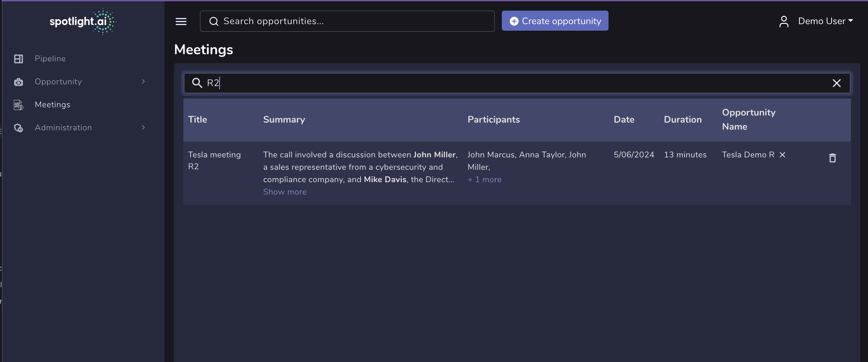Viewport: 868px width, 362px height.
Task: Click the Administration shield icon
Action: click(19, 128)
